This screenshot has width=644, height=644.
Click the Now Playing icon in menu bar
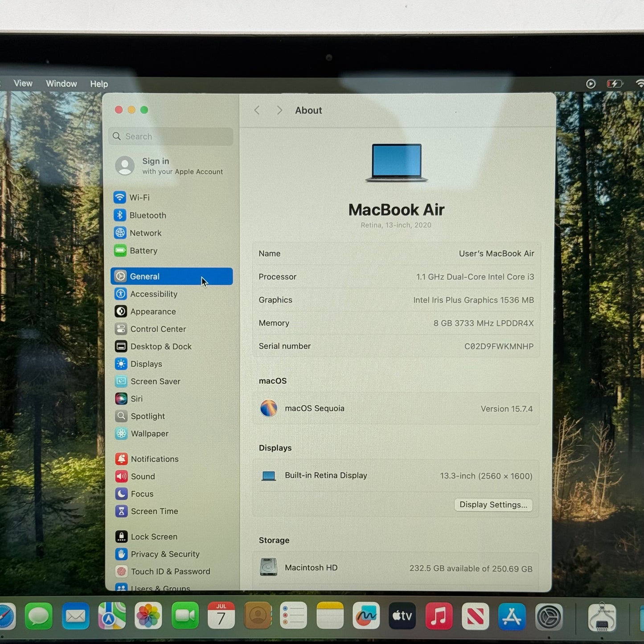coord(591,84)
